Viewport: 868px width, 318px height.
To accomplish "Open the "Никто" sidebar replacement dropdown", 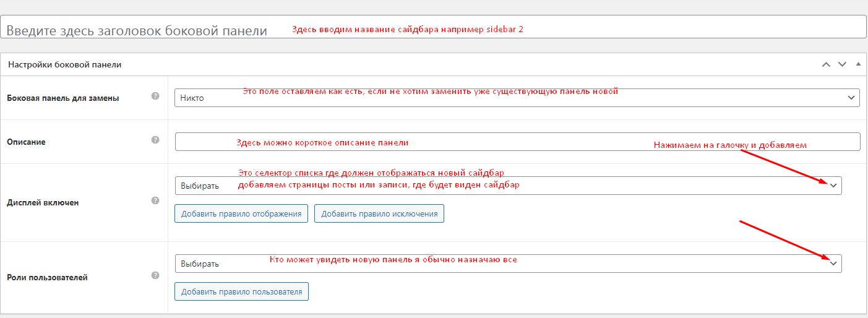I will click(517, 98).
